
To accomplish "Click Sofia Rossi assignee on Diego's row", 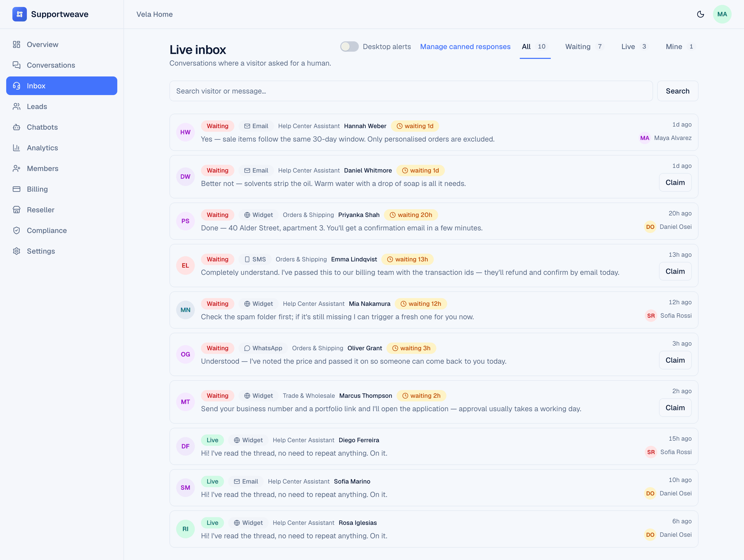I will pyautogui.click(x=668, y=452).
